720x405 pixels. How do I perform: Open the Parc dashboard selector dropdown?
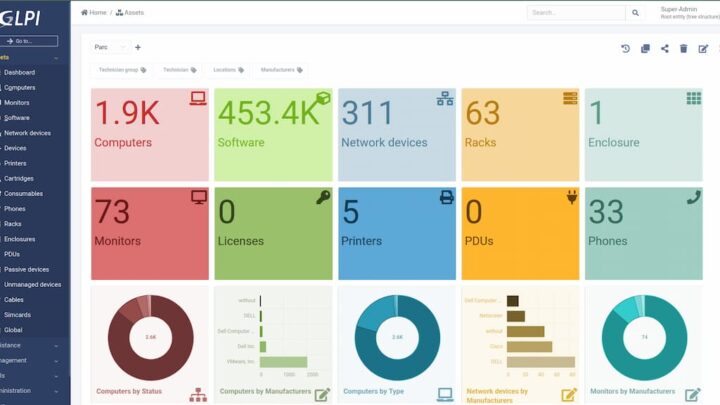pyautogui.click(x=110, y=47)
